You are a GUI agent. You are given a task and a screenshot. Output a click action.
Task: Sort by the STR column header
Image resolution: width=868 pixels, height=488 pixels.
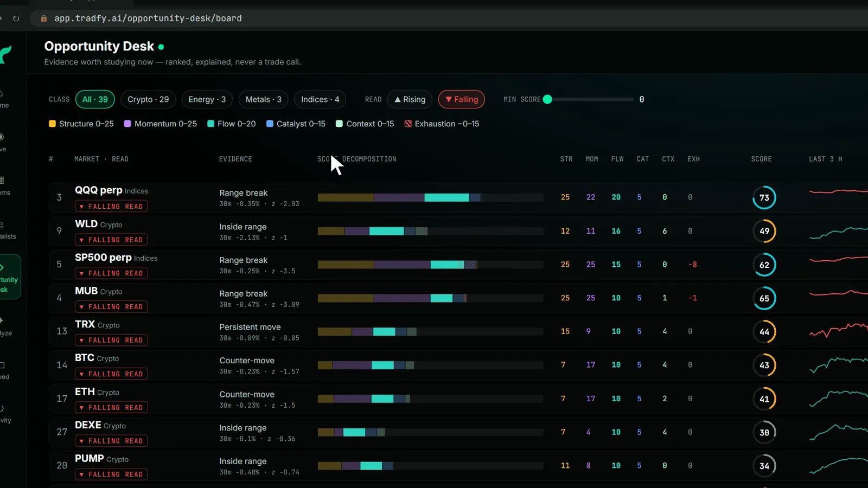pos(566,159)
